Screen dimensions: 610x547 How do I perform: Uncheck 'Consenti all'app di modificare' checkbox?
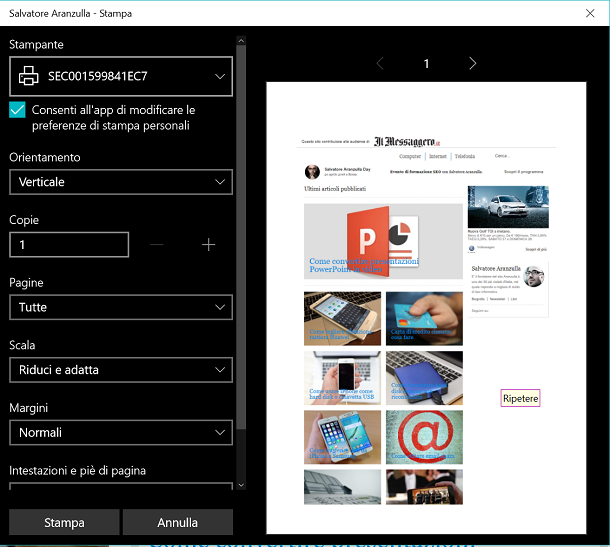pyautogui.click(x=17, y=110)
